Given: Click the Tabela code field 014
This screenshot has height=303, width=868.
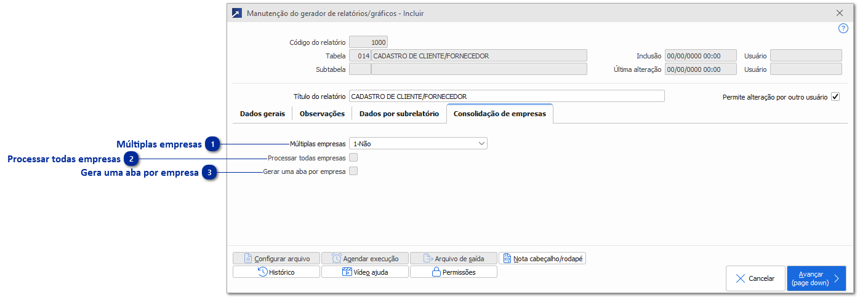Looking at the screenshot, I should coord(360,56).
